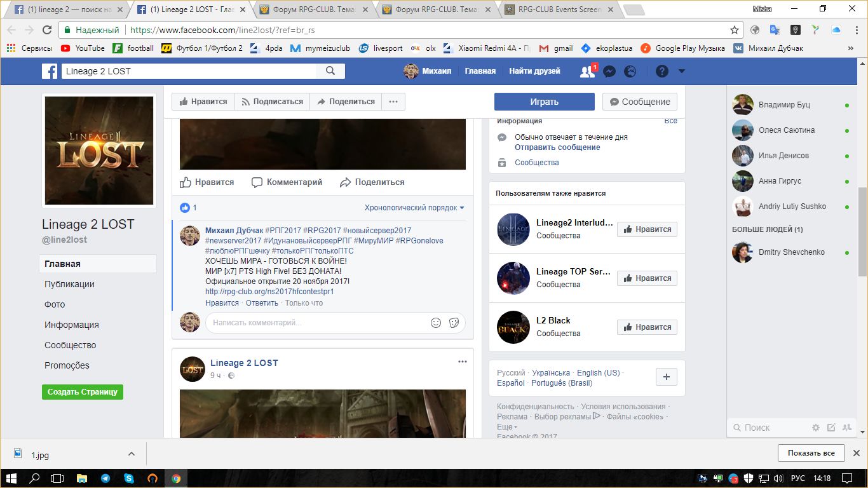Click Играть button
868x488 pixels.
pos(545,102)
